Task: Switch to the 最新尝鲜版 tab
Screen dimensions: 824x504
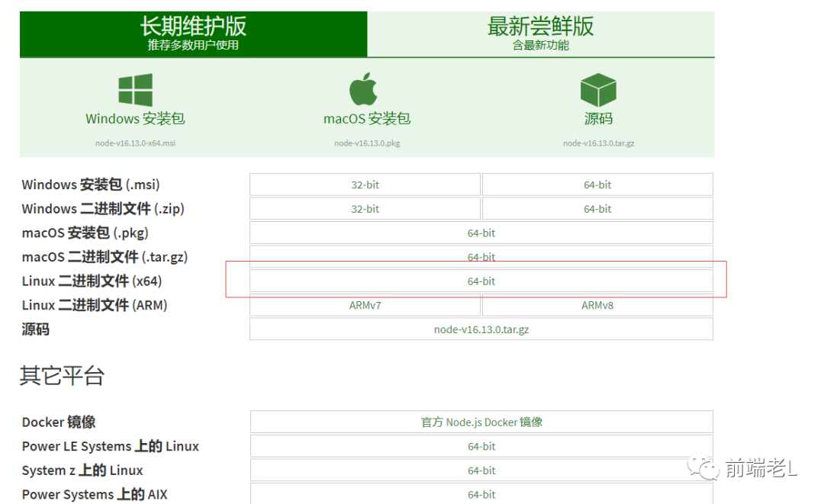Action: click(541, 34)
